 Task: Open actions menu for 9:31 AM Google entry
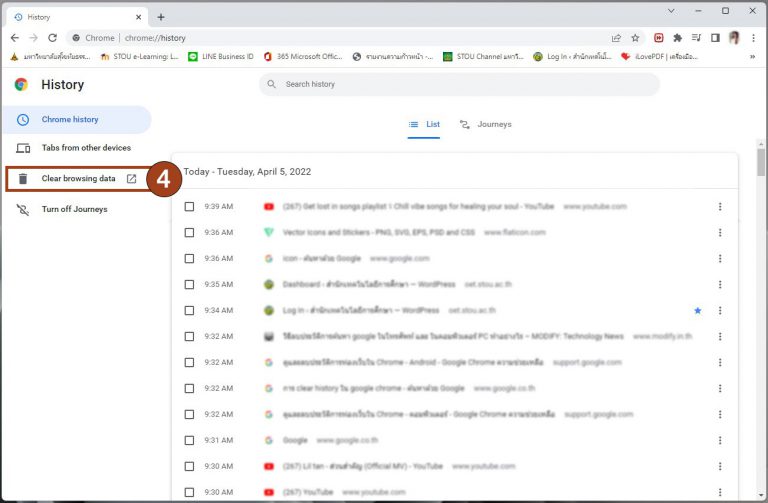click(x=719, y=440)
